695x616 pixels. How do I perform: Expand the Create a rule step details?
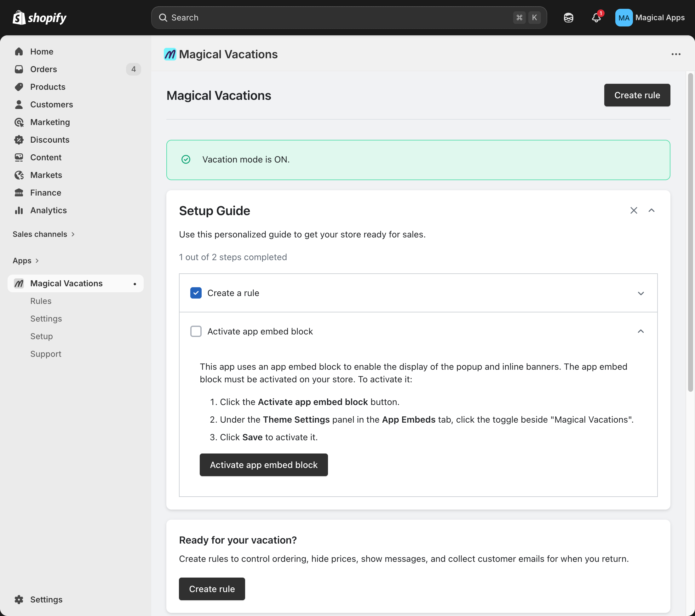pyautogui.click(x=641, y=293)
